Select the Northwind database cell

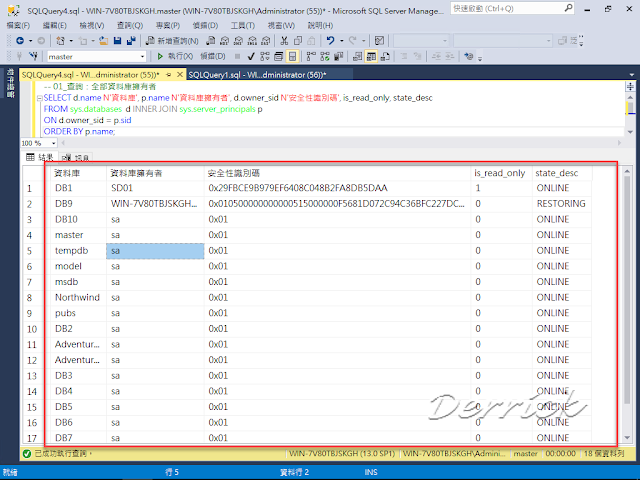77,298
